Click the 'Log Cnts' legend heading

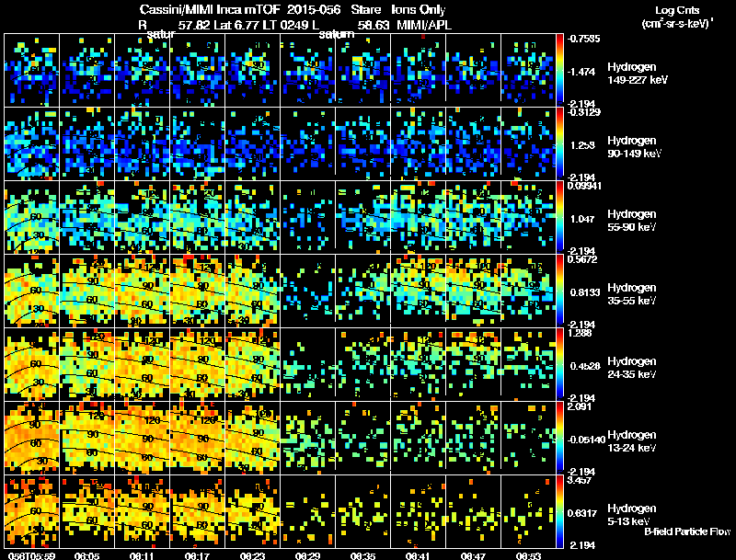click(x=677, y=10)
